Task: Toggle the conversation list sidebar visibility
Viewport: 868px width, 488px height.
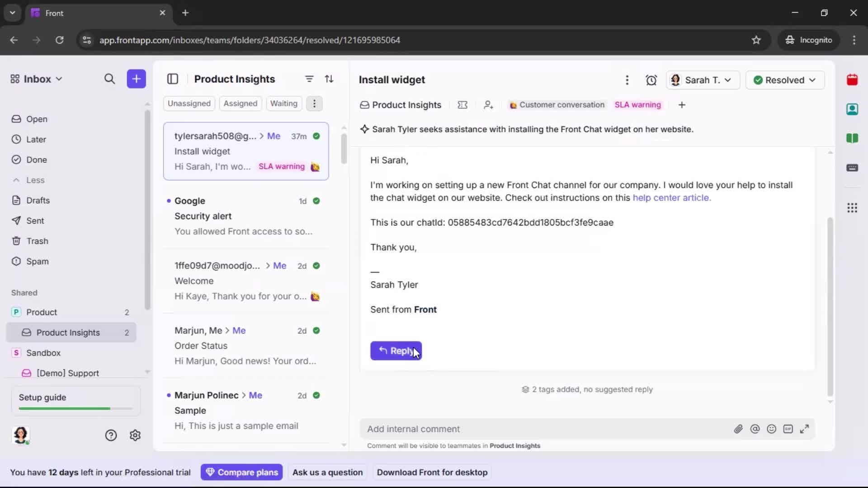Action: (x=173, y=79)
